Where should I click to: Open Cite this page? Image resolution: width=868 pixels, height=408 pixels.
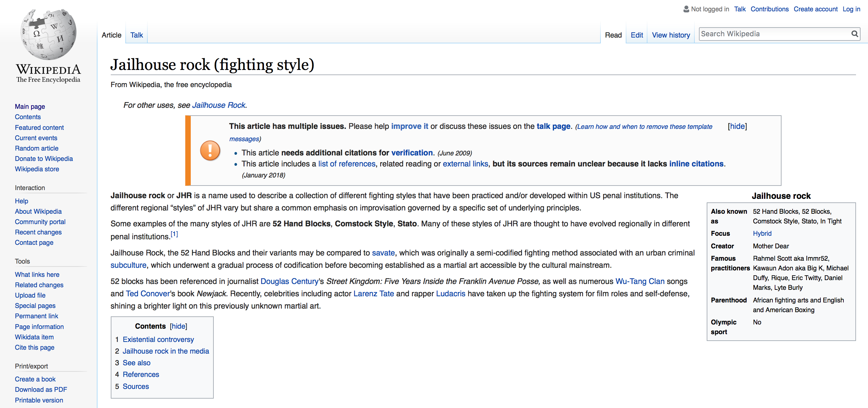click(x=34, y=347)
